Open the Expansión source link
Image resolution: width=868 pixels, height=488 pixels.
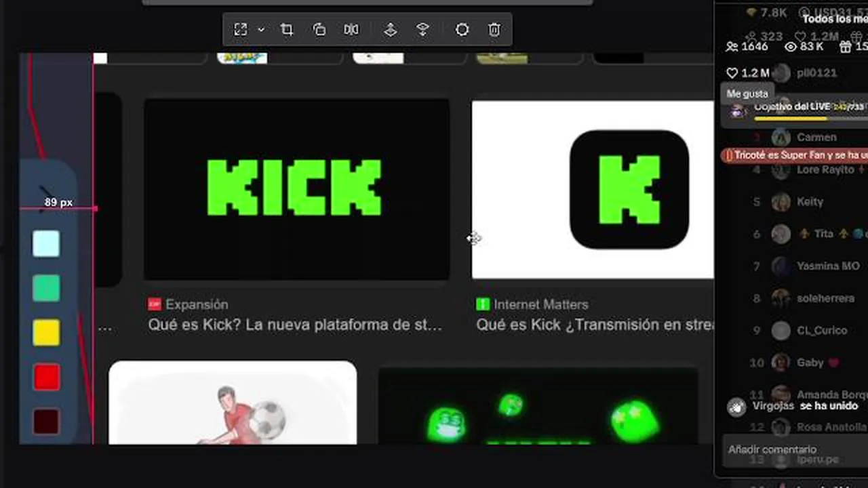(x=197, y=304)
